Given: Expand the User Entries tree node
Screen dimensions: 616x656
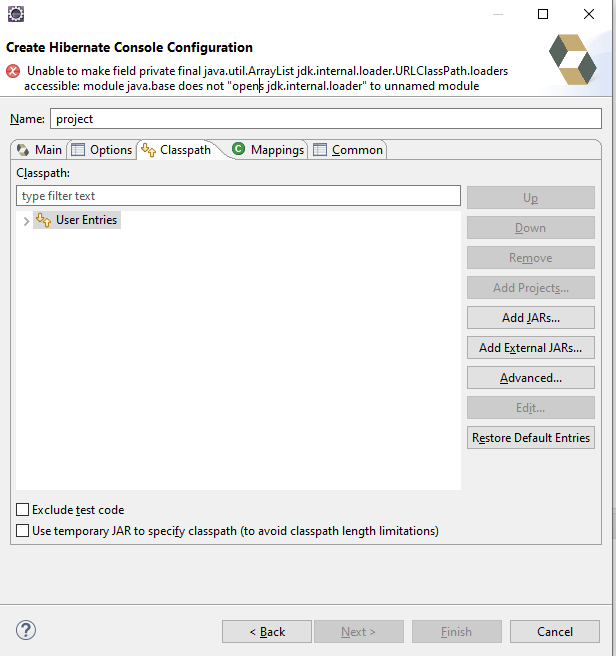Looking at the screenshot, I should 26,221.
